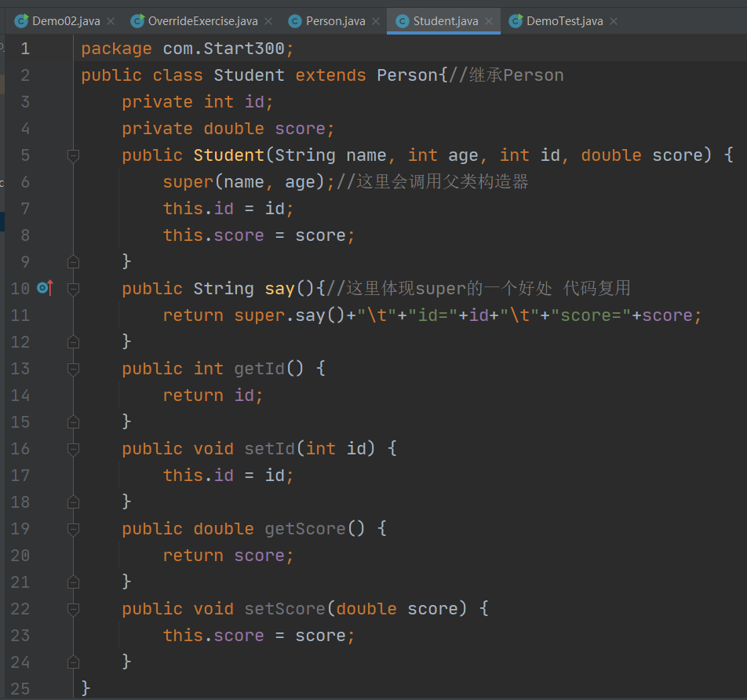747x700 pixels.
Task: Click the 'private double score;' field declaration
Action: (x=228, y=129)
